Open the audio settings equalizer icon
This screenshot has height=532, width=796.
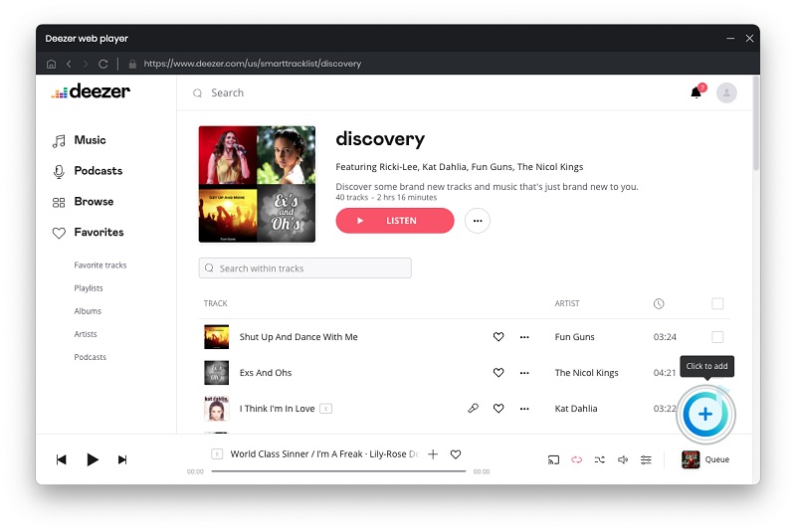tap(646, 459)
